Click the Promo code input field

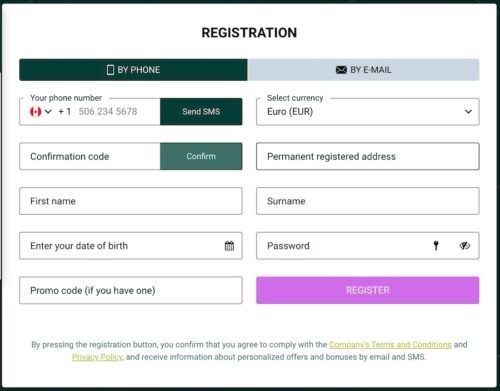(x=131, y=290)
